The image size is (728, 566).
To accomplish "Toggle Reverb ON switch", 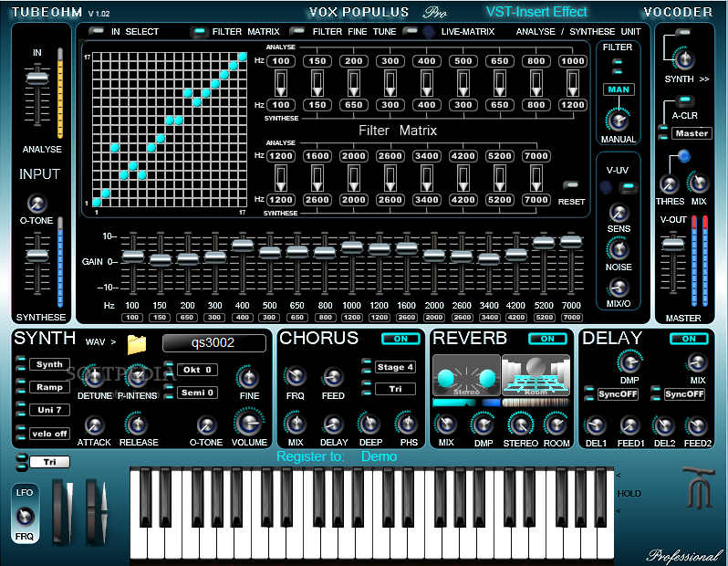I will pos(548,339).
